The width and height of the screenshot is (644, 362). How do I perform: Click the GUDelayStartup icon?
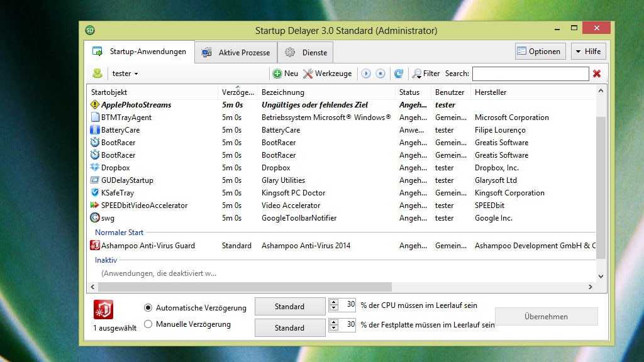point(95,180)
